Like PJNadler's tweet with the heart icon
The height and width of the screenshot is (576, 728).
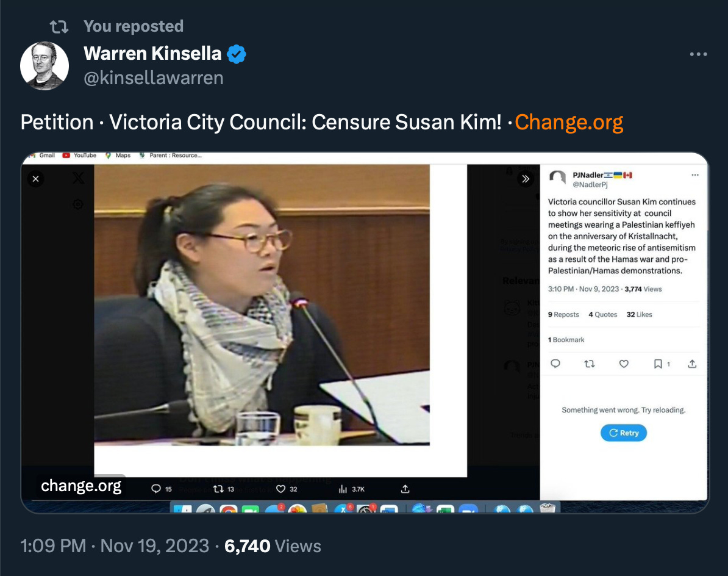(x=624, y=364)
